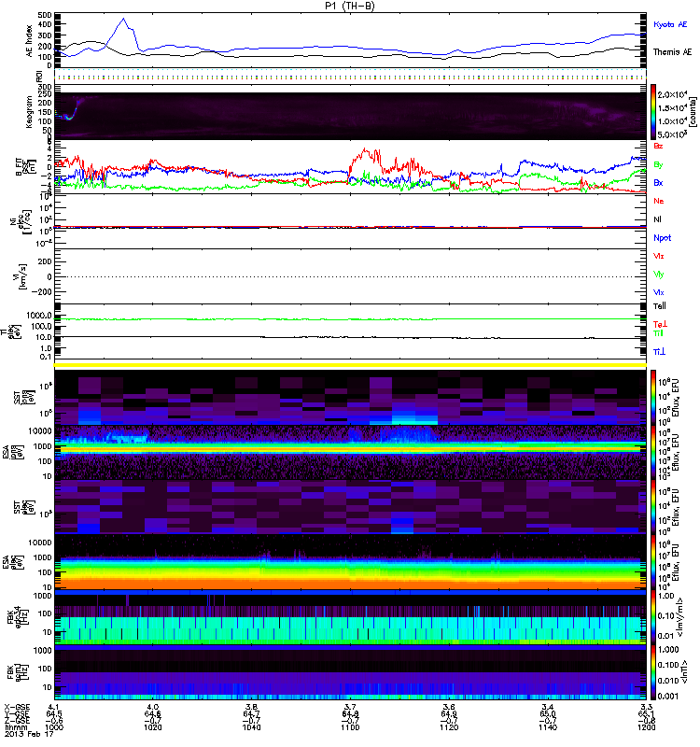Click the 1020 time tick label
The width and height of the screenshot is (700, 747).
pos(153,727)
